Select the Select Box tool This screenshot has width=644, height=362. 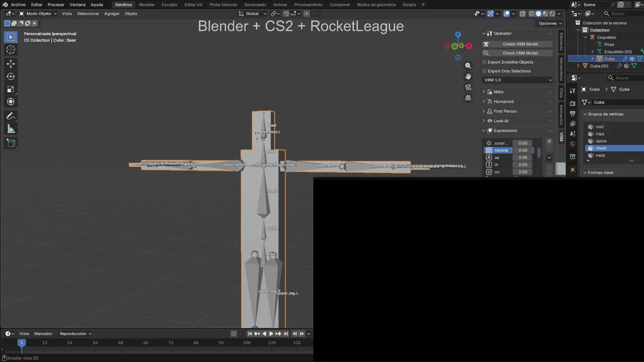click(x=11, y=37)
